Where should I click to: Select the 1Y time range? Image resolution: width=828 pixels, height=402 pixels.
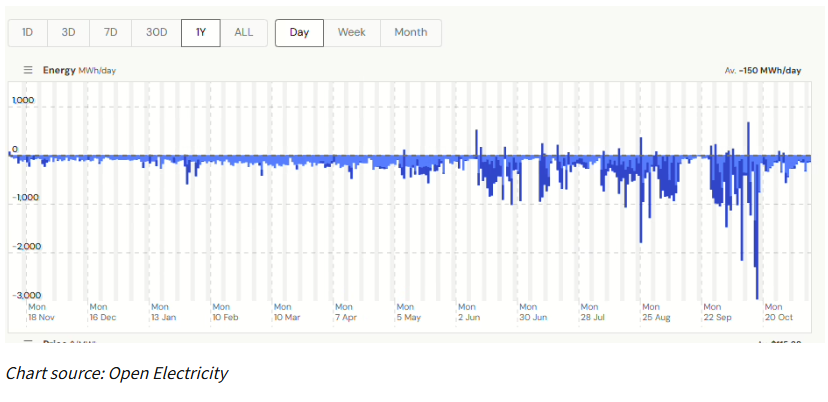[x=201, y=33]
